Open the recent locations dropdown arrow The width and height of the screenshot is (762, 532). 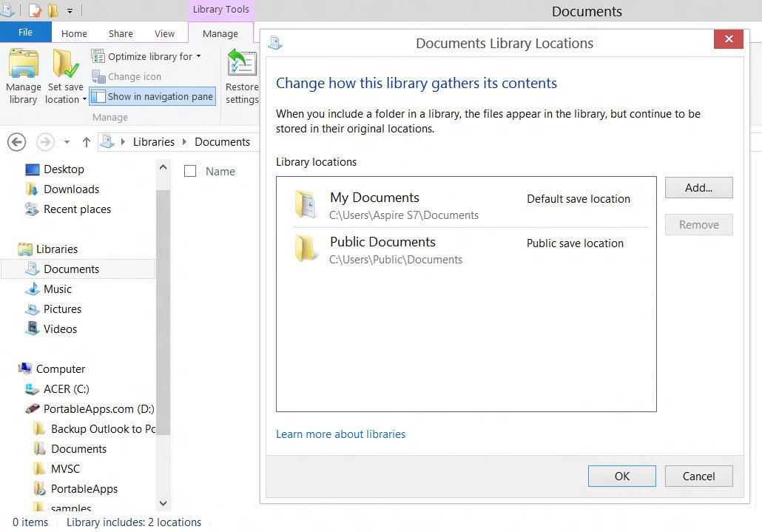67,142
